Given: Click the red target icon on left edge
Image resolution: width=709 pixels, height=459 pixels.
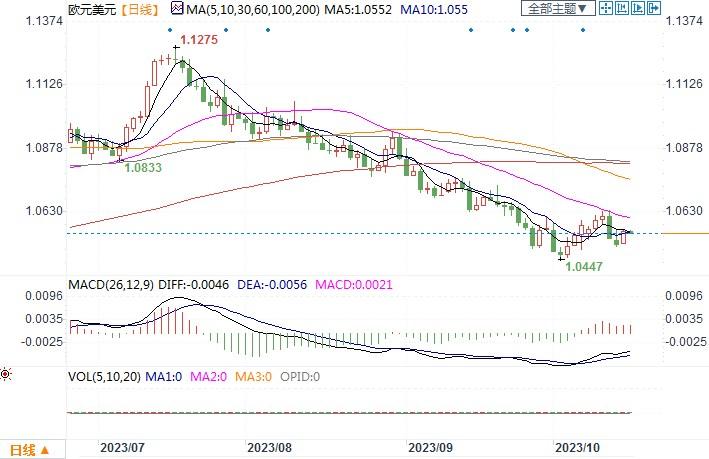Looking at the screenshot, I should [x=5, y=374].
